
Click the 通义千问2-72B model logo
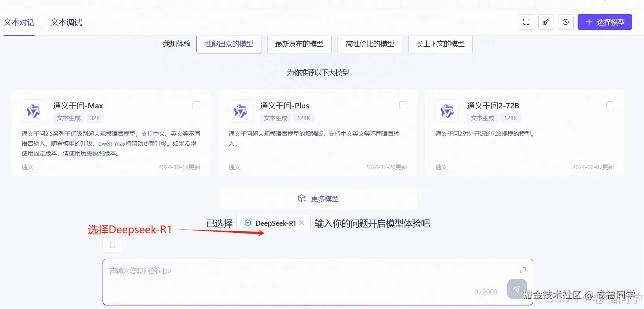(x=447, y=111)
